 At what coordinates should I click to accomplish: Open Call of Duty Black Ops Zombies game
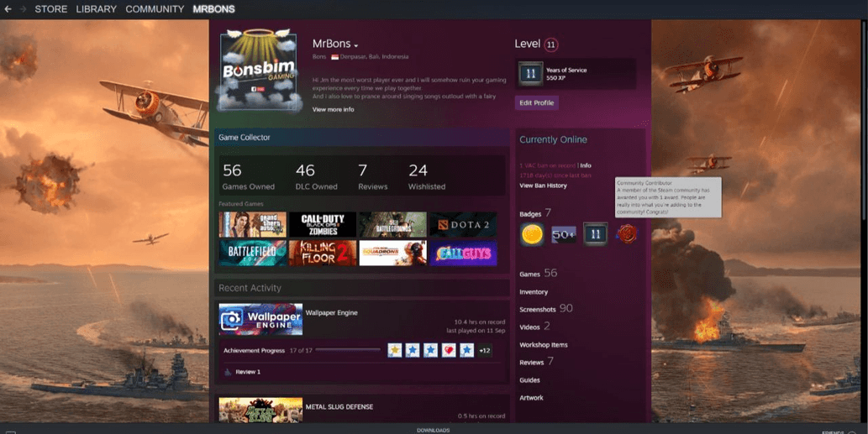point(323,224)
